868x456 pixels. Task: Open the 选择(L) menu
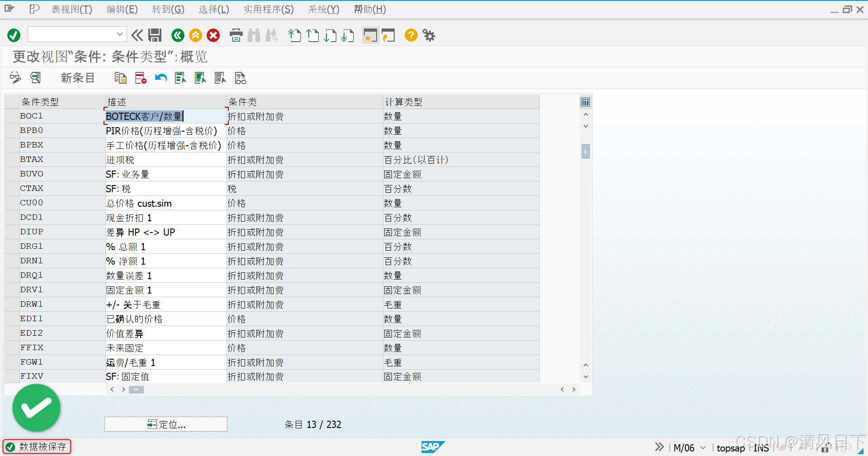pyautogui.click(x=214, y=9)
